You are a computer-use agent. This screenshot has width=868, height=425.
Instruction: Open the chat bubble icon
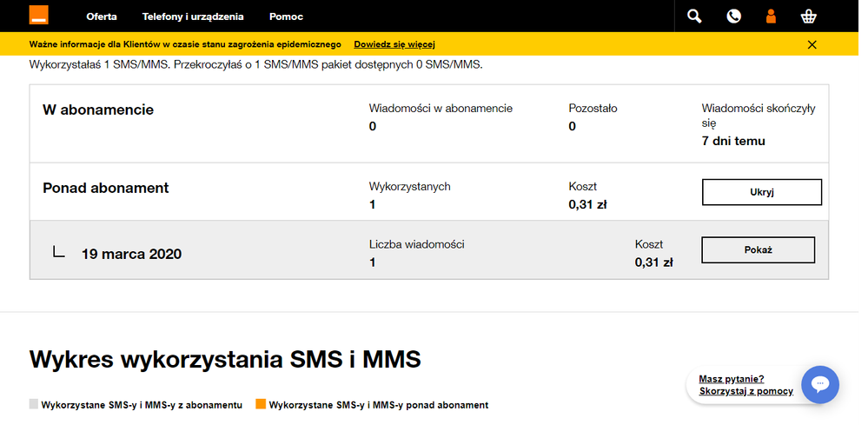(819, 384)
